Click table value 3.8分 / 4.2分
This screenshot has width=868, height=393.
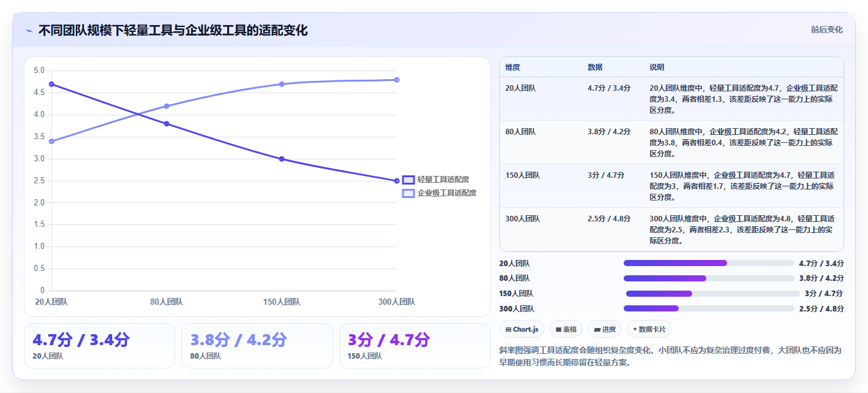click(609, 132)
